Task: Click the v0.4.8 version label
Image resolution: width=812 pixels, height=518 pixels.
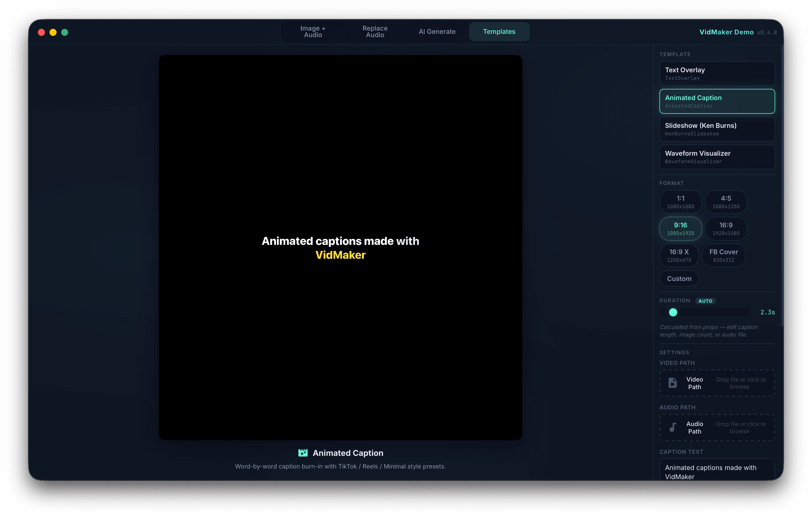Action: point(767,33)
